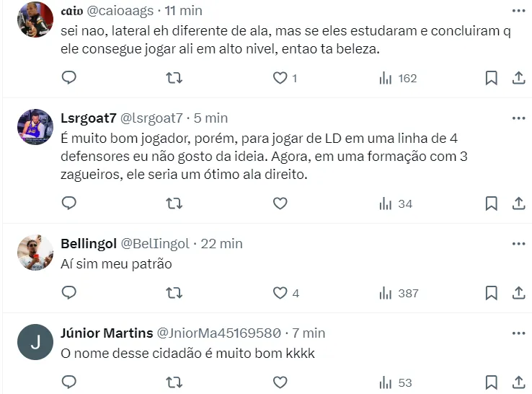Open Júnior Martins' profile link

point(107,333)
